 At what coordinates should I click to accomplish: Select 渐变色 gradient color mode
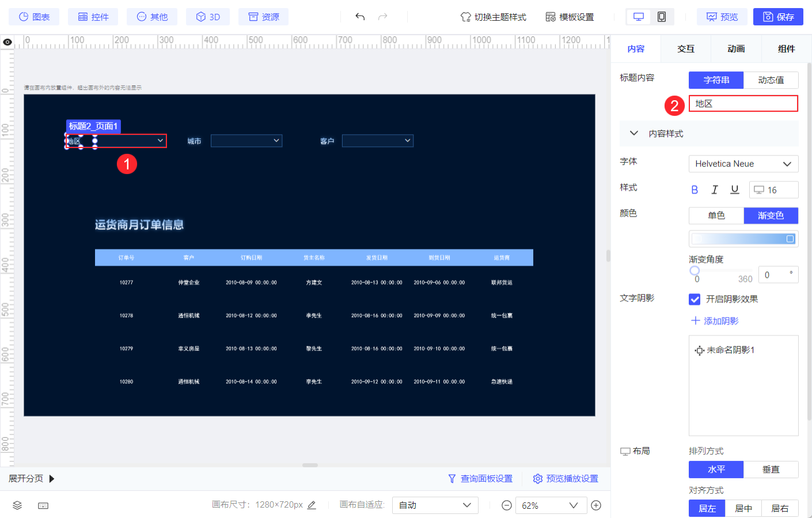[771, 215]
